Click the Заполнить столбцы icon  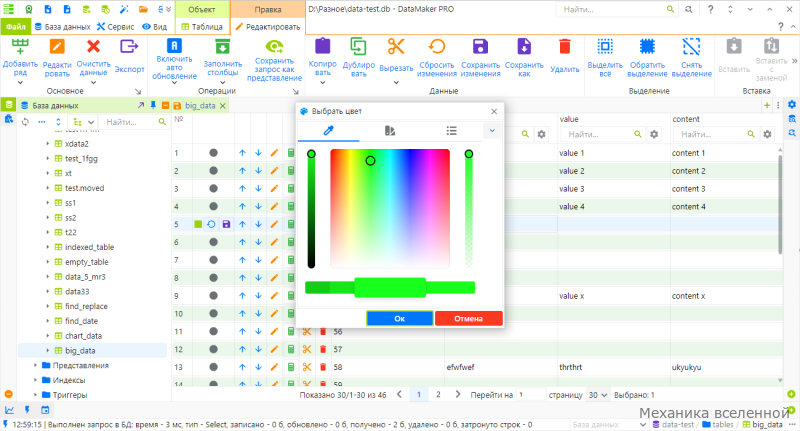(222, 46)
